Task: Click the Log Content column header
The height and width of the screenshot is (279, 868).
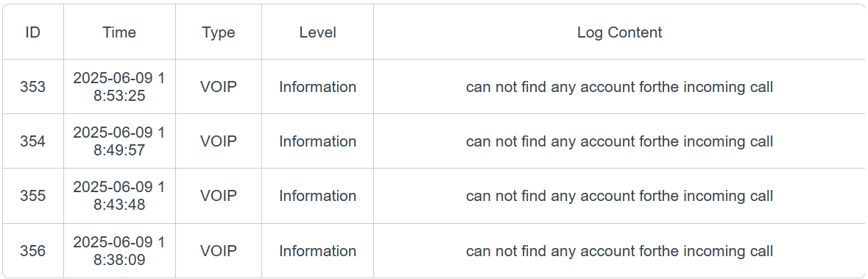Action: click(x=619, y=32)
